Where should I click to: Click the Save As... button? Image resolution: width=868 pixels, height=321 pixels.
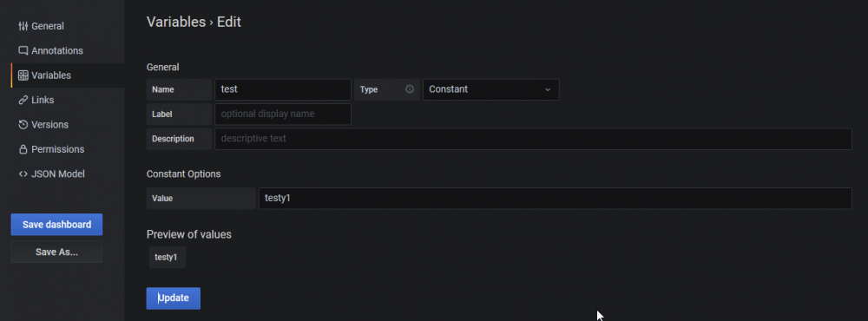coord(56,252)
